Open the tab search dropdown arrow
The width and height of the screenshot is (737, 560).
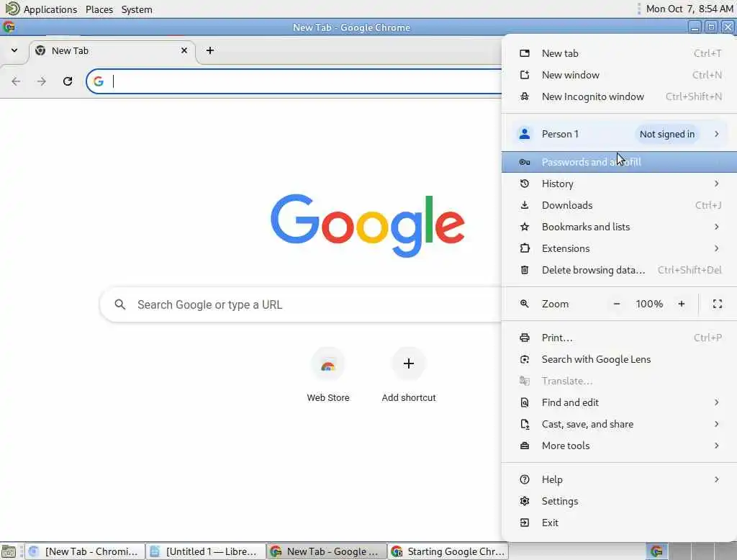14,50
